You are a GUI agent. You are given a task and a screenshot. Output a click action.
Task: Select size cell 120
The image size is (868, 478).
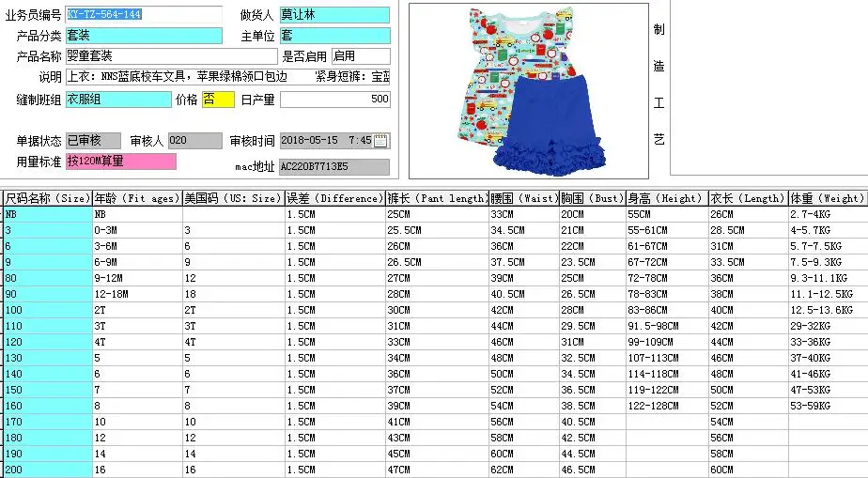tap(48, 342)
